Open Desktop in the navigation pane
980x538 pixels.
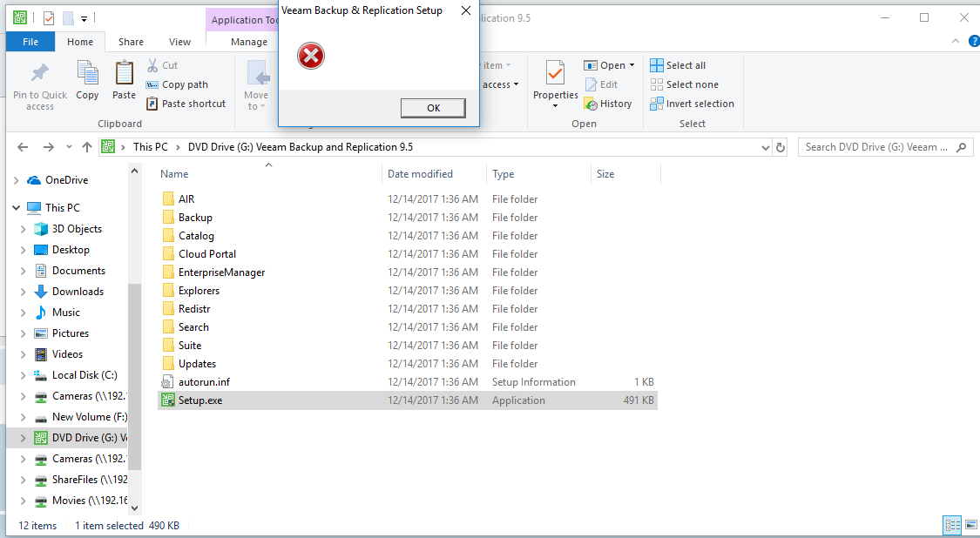coord(71,250)
